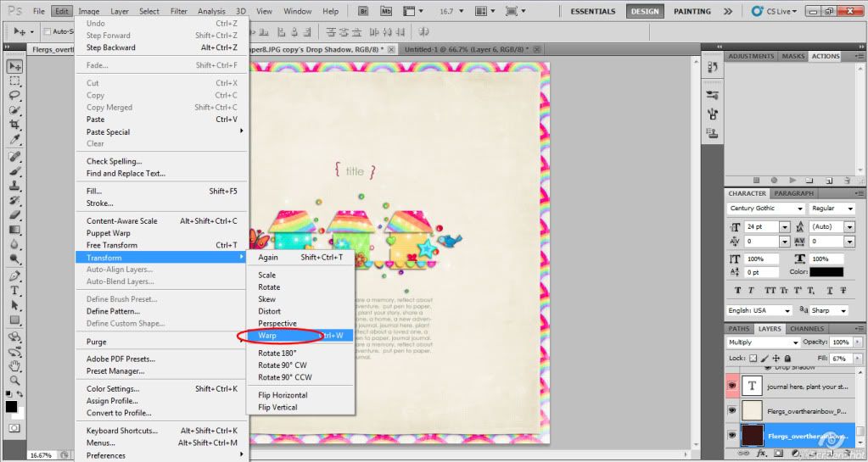The width and height of the screenshot is (868, 462).
Task: Select the Crop tool
Action: tap(14, 125)
